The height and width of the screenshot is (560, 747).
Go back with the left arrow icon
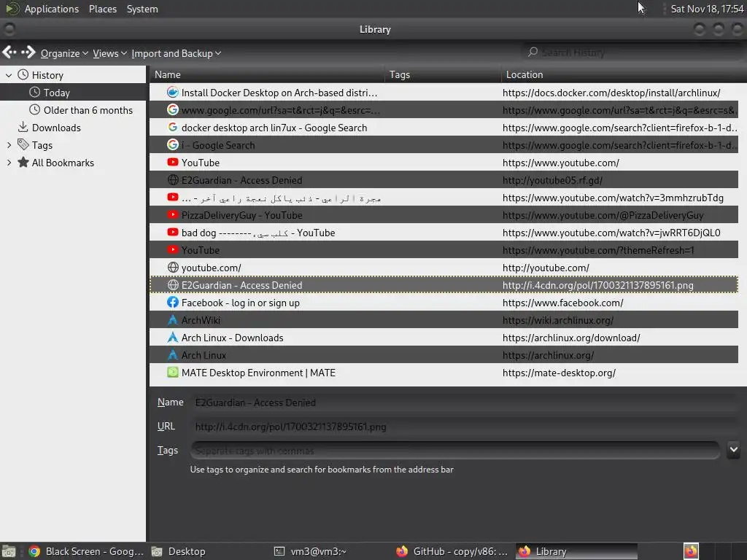9,52
